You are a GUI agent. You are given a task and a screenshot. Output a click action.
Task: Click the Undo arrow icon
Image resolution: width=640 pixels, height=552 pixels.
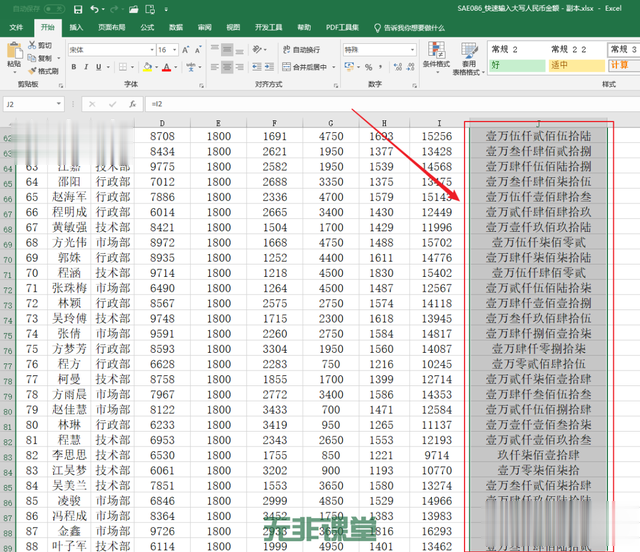(94, 9)
